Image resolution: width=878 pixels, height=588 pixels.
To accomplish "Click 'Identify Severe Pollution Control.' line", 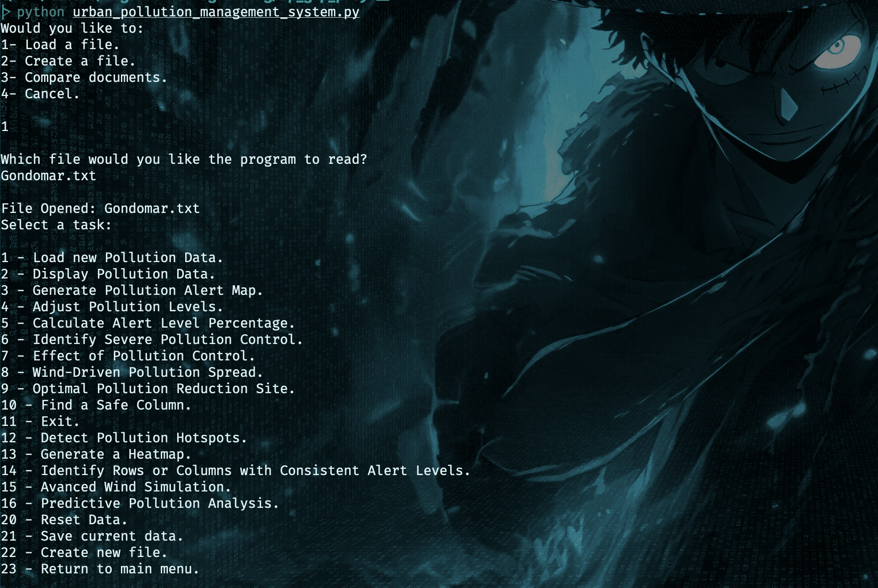I will point(152,340).
